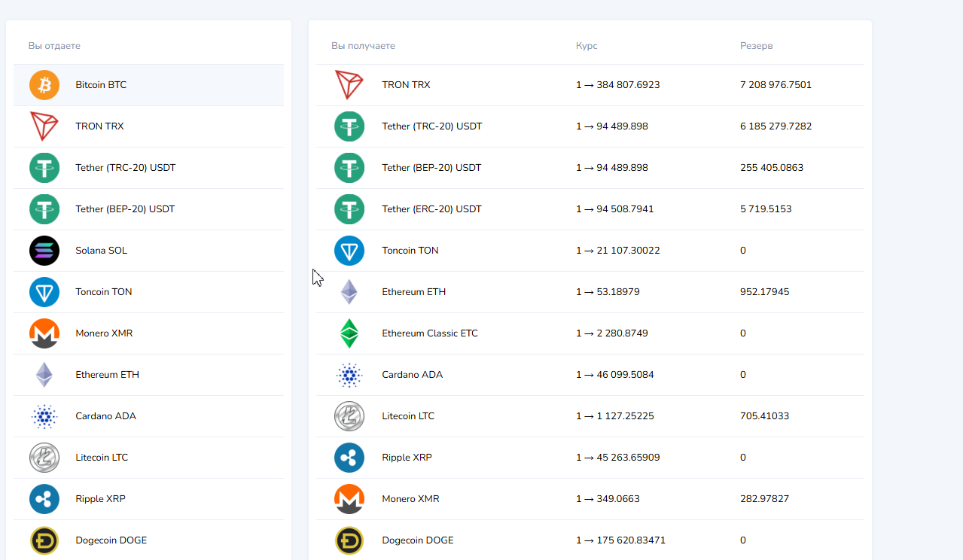Viewport: 963px width, 560px height.
Task: Click Dogecoin icon in the receive list
Action: pos(349,540)
